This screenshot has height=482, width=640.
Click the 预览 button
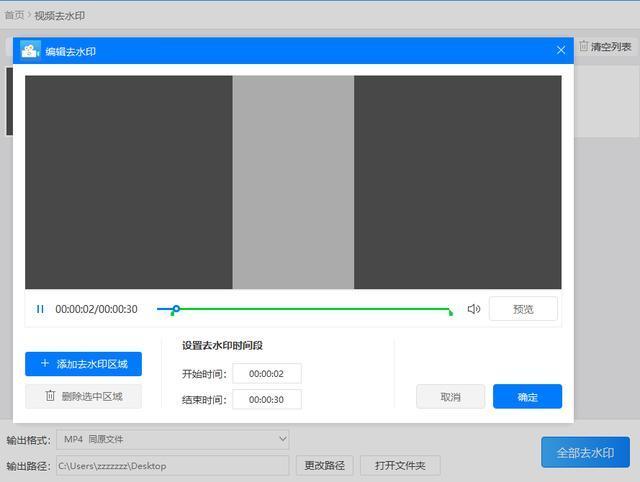tap(523, 309)
